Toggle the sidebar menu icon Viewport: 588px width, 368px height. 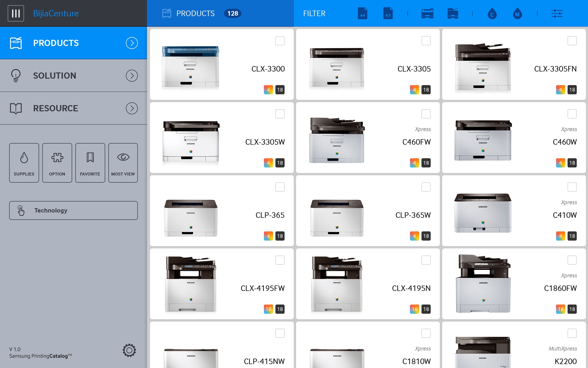point(16,13)
